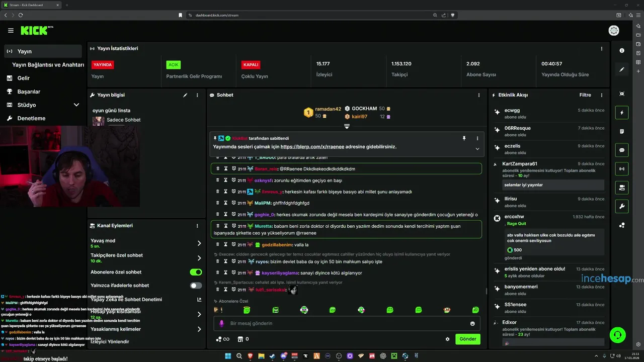Viewport: 644px width, 362px height.
Task: Select the green angel halo subscriber emote
Action: tap(247, 310)
